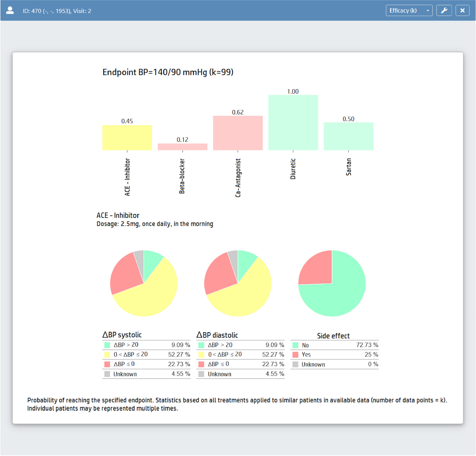This screenshot has height=456, width=476.
Task: Click the ΔBP systolic pie chart
Action: pyautogui.click(x=144, y=283)
